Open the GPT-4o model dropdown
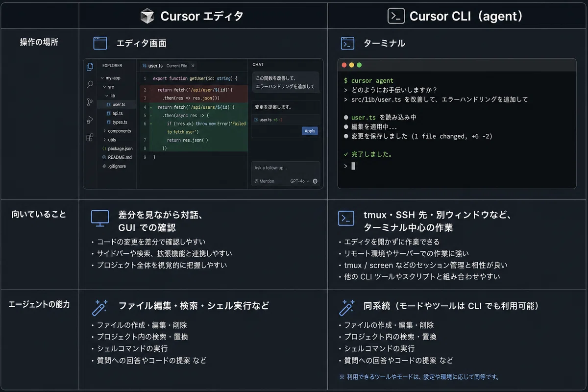This screenshot has height=392, width=588. click(300, 181)
